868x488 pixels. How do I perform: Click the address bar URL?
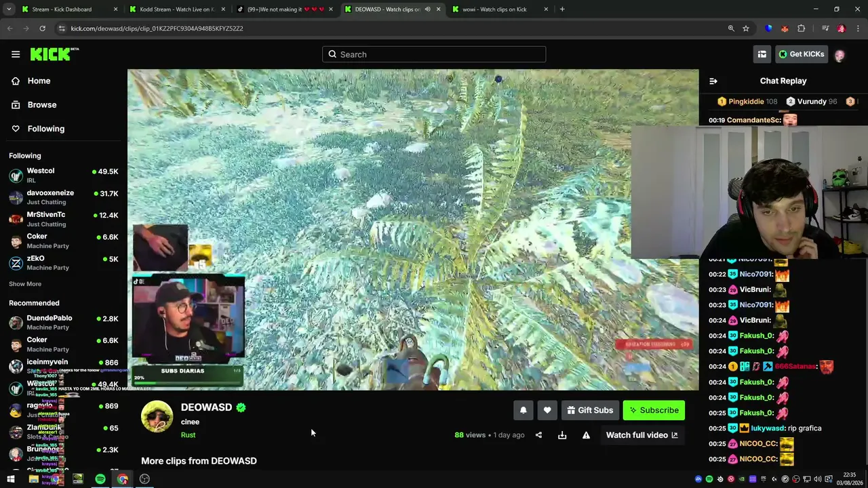pyautogui.click(x=157, y=28)
